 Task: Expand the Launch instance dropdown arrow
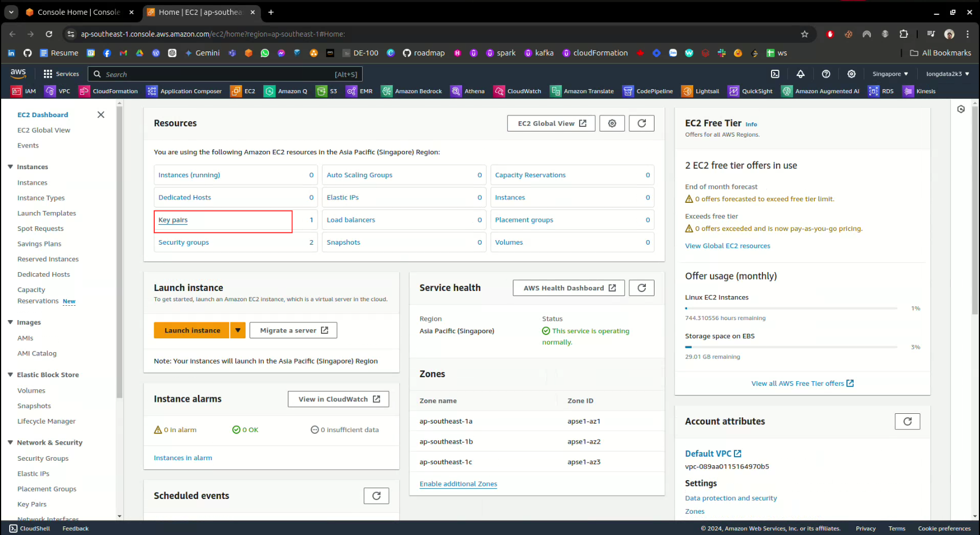pyautogui.click(x=238, y=330)
